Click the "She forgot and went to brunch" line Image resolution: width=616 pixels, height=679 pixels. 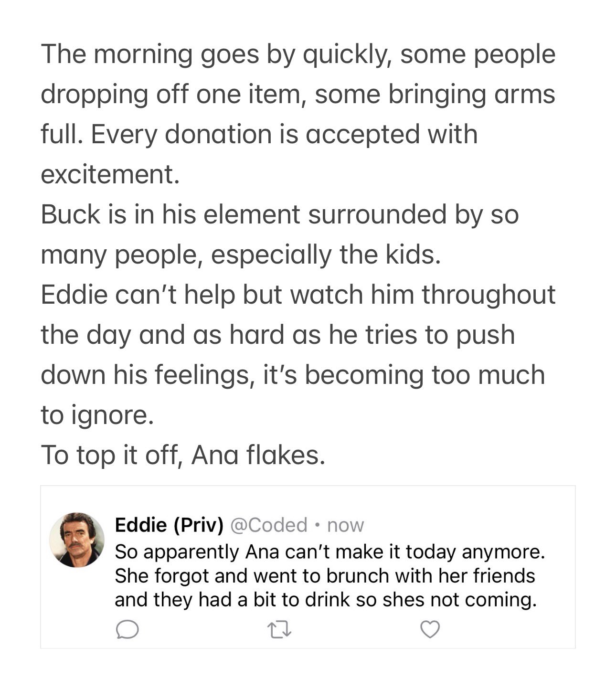tap(325, 576)
